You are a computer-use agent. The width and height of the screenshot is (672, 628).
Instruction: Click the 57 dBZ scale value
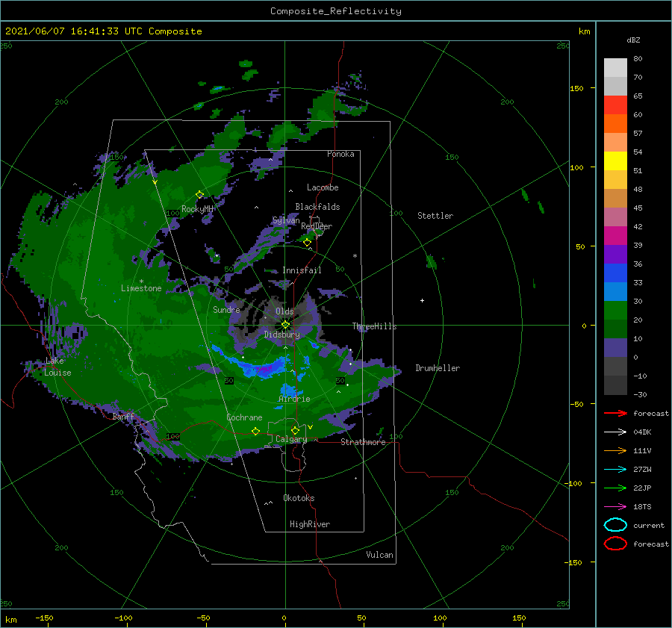coord(638,134)
